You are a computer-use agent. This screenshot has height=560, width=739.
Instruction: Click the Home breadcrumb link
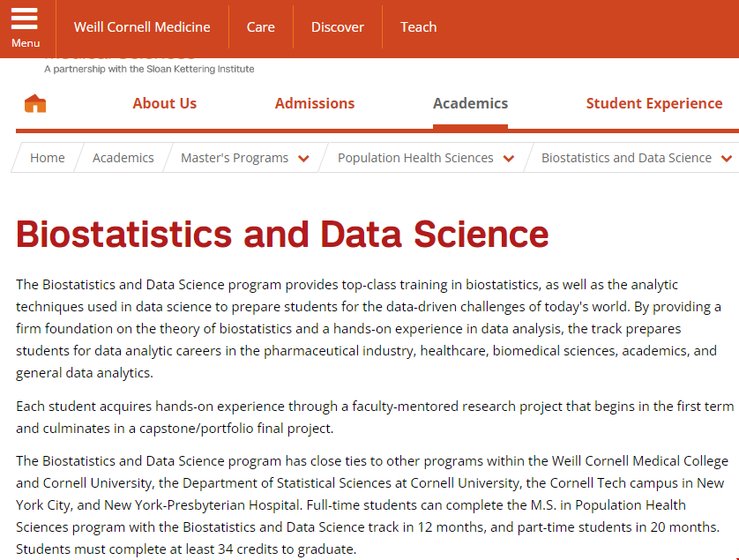(x=48, y=158)
